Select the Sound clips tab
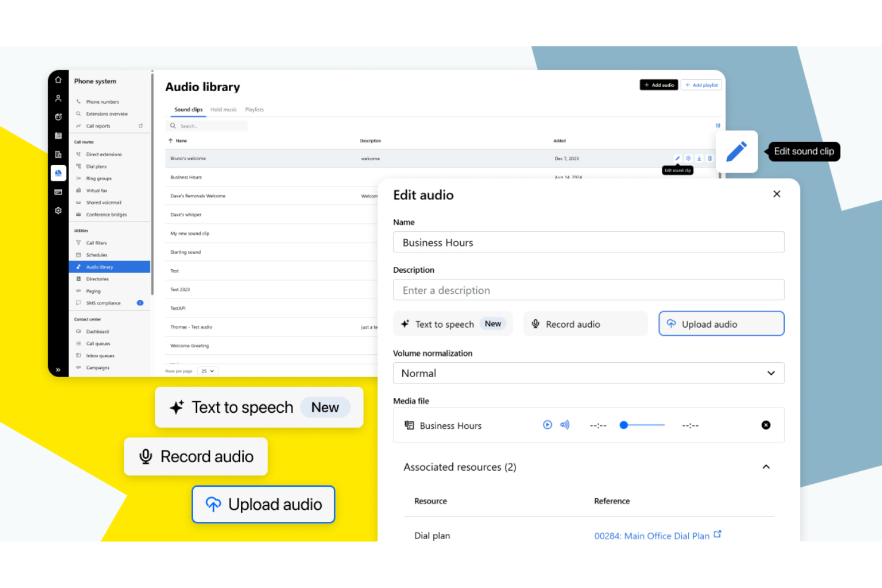Screen dimensions: 882x588 (x=188, y=110)
